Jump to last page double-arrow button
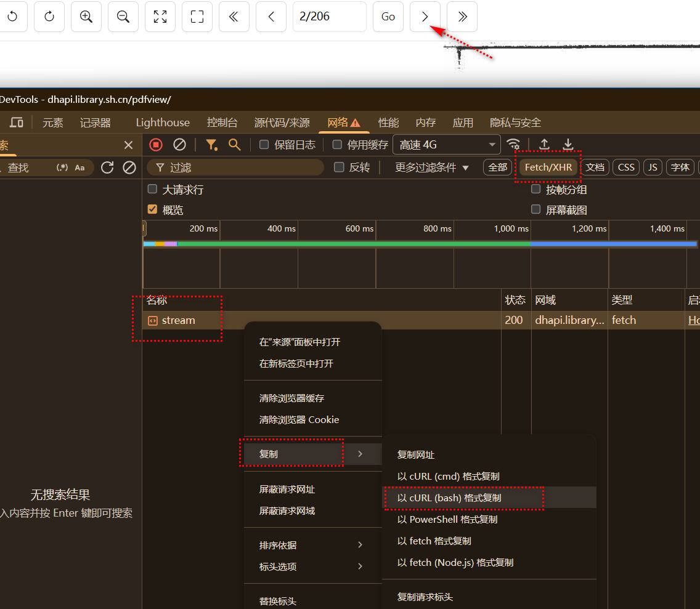Image resolution: width=700 pixels, height=609 pixels. pyautogui.click(x=462, y=17)
